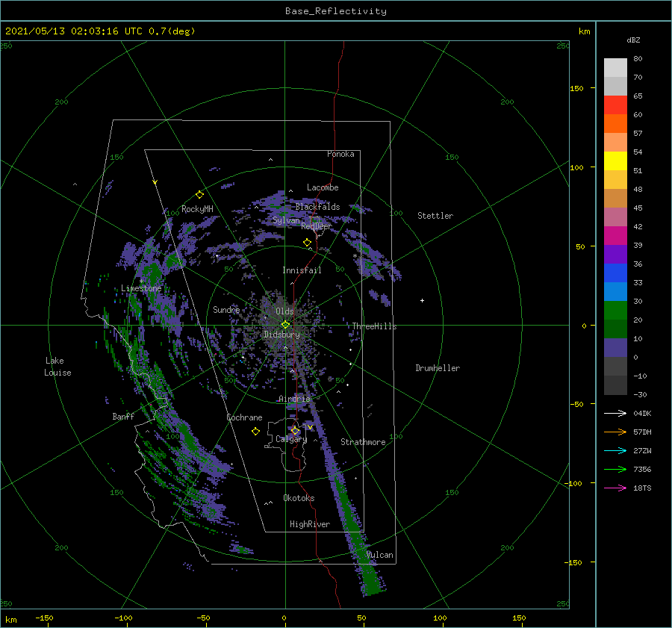Image resolution: width=672 pixels, height=628 pixels.
Task: Pick the slate purple 0-10 dBZ band
Action: point(615,348)
